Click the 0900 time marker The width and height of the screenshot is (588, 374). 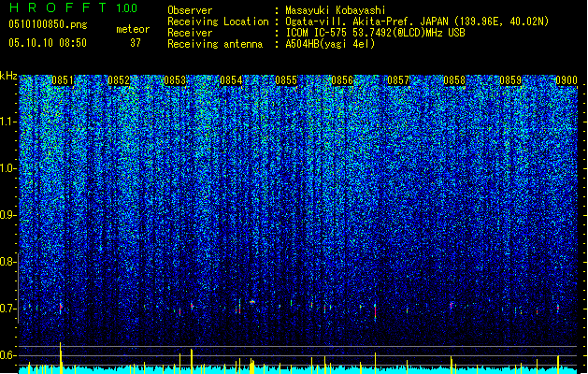click(566, 80)
